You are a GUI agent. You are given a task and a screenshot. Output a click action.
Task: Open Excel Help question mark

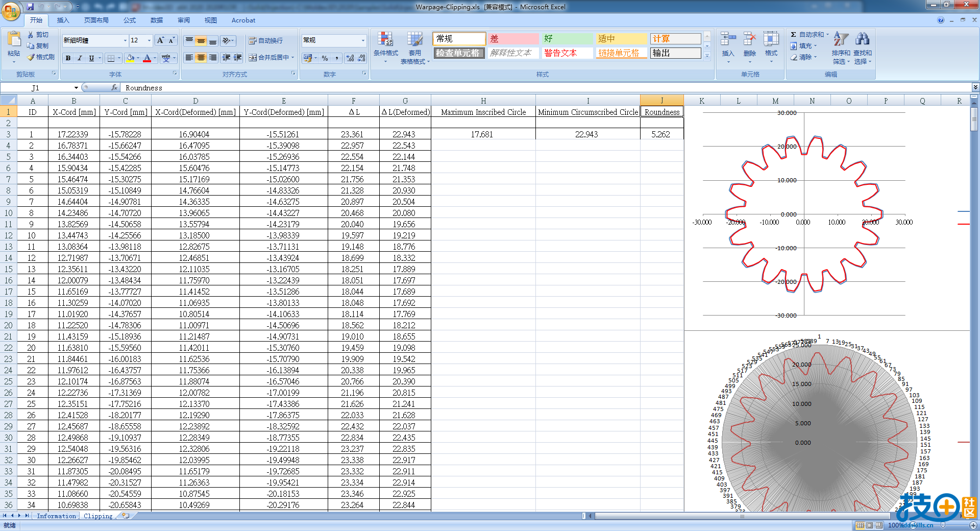941,20
